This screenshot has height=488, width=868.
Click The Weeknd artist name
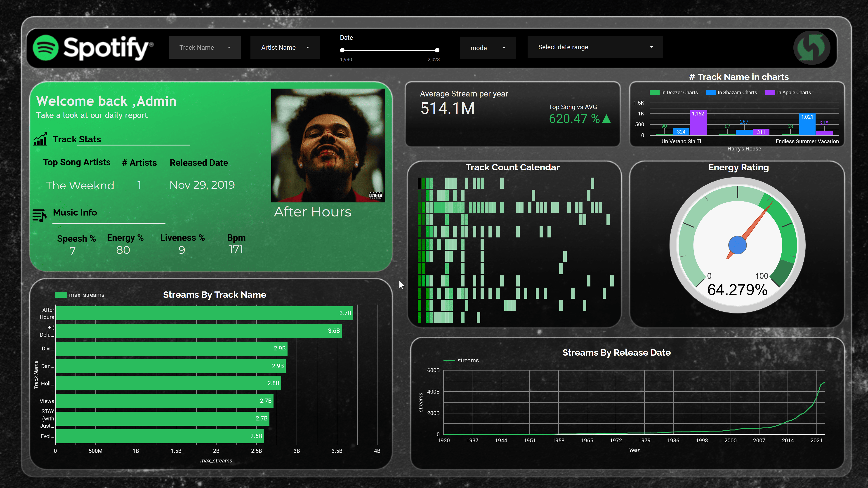(x=80, y=185)
